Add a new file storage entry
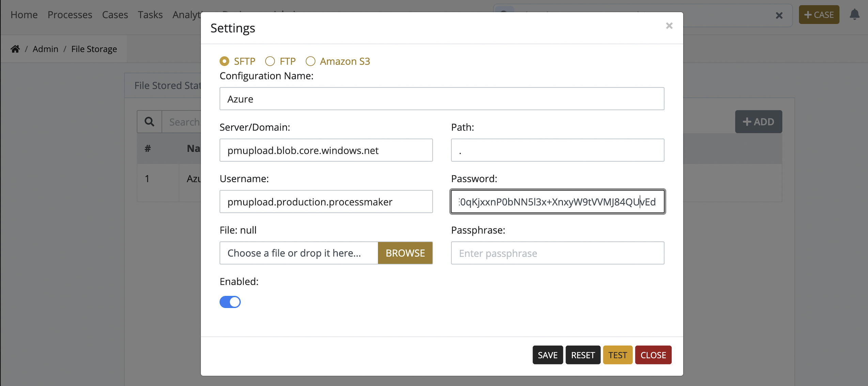This screenshot has height=386, width=868. [x=758, y=122]
